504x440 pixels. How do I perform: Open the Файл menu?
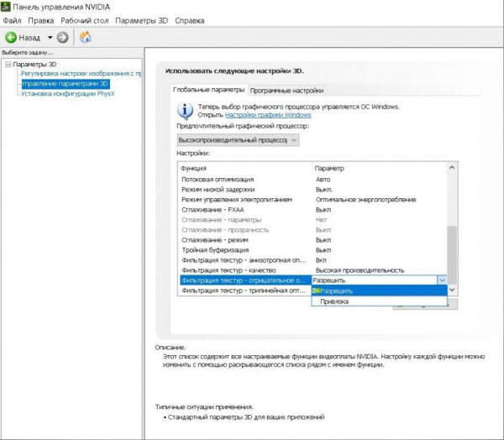point(12,20)
